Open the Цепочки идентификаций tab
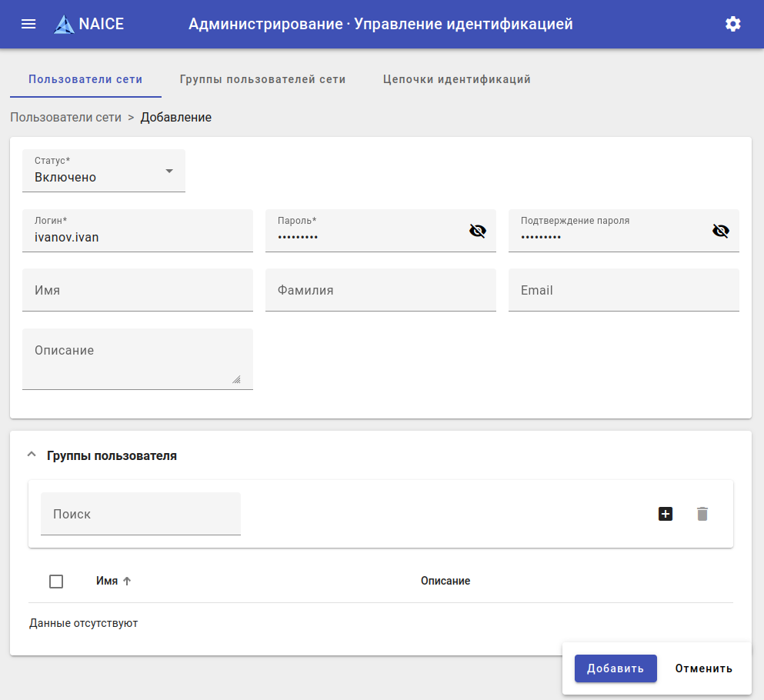 (x=456, y=79)
